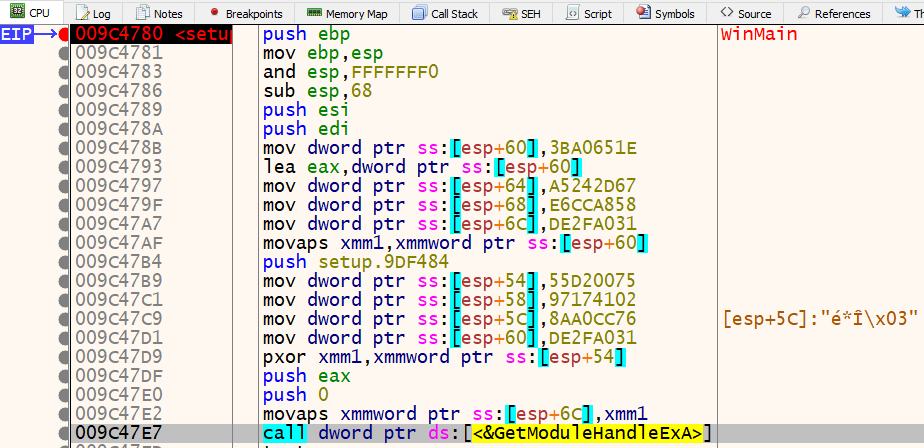924x448 pixels.
Task: Click the CPU chip icon
Action: coord(17,12)
